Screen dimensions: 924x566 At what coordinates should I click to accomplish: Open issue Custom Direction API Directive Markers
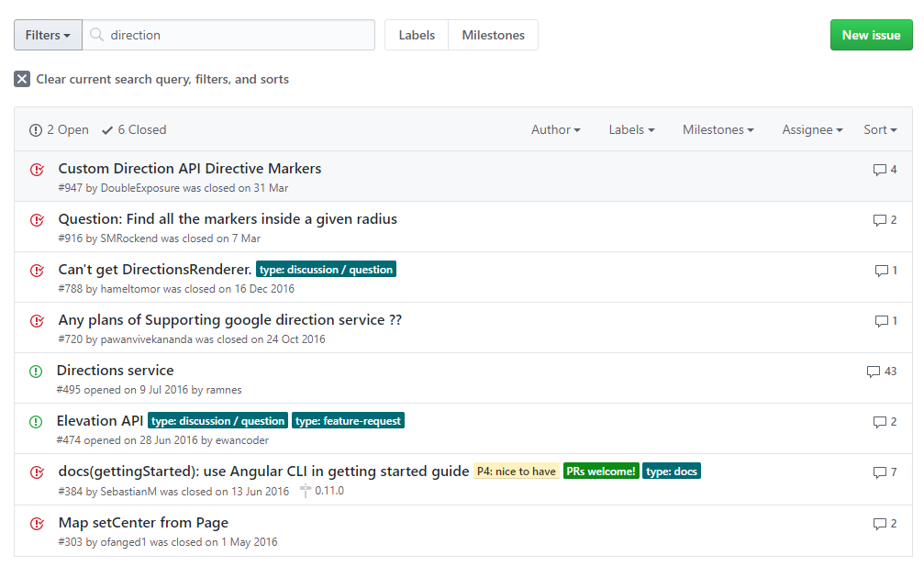(x=190, y=169)
